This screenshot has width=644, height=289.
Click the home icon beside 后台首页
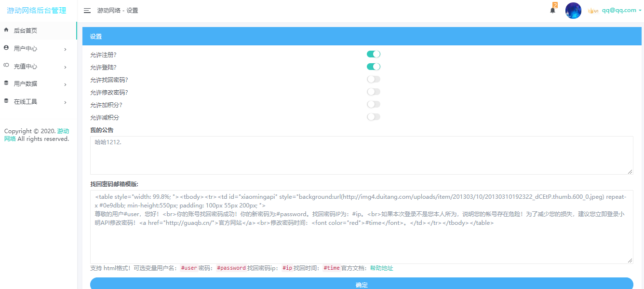click(6, 30)
